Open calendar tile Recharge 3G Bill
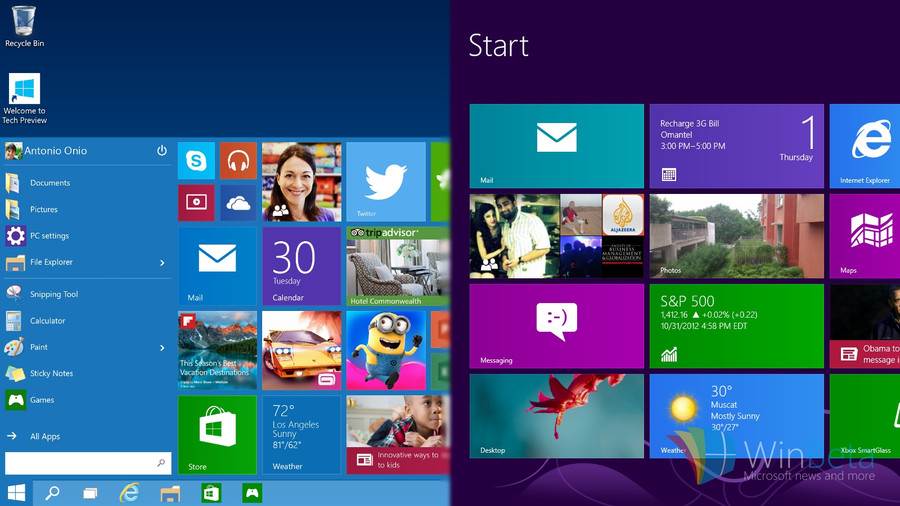The image size is (900, 506). [736, 146]
